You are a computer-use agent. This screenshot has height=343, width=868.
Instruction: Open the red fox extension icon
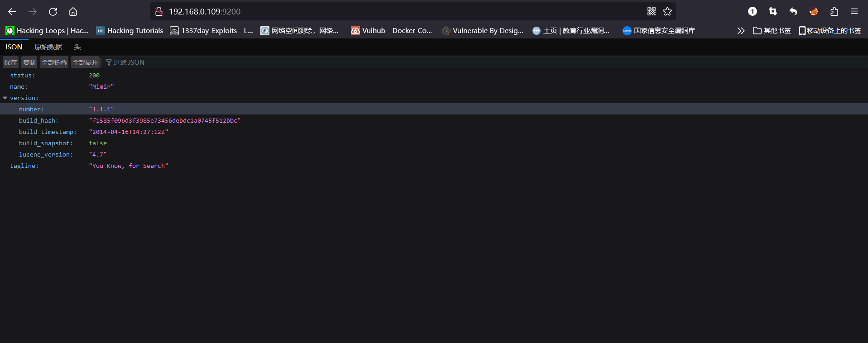tap(814, 12)
